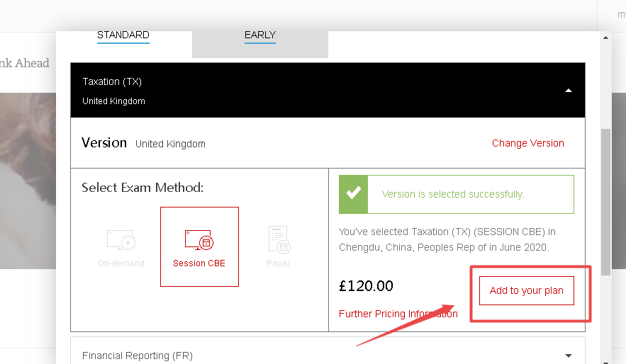
Task: Click the 'Select Exam Method' heading
Action: click(x=142, y=188)
